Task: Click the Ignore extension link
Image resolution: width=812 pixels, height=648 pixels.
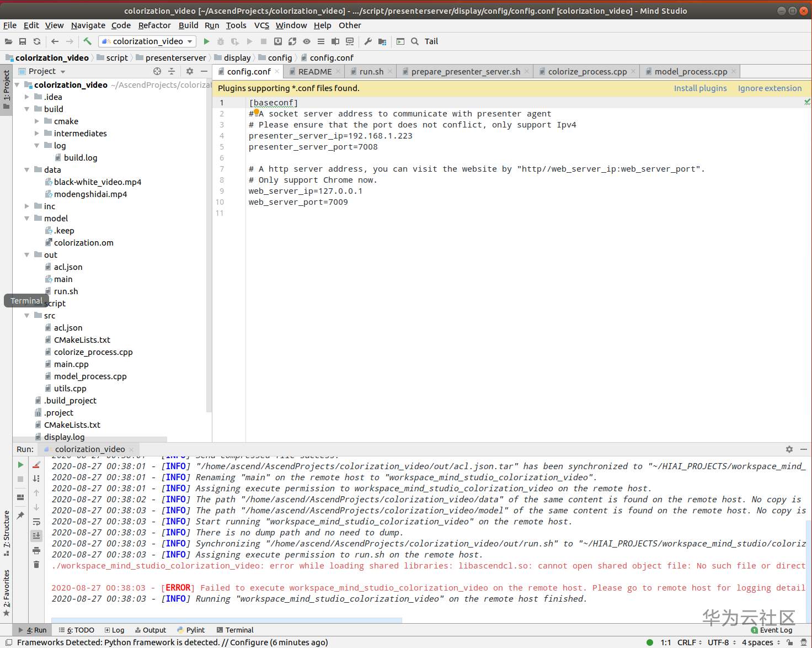Action: [x=770, y=88]
